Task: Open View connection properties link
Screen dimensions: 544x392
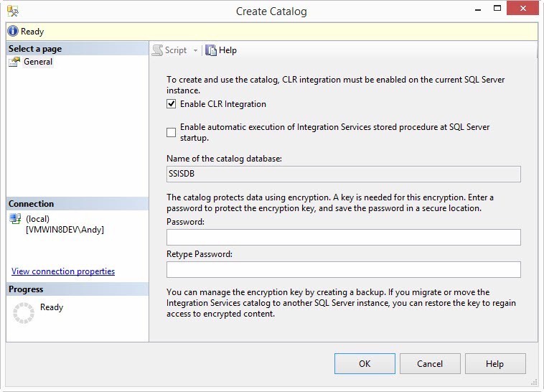Action: pyautogui.click(x=63, y=271)
